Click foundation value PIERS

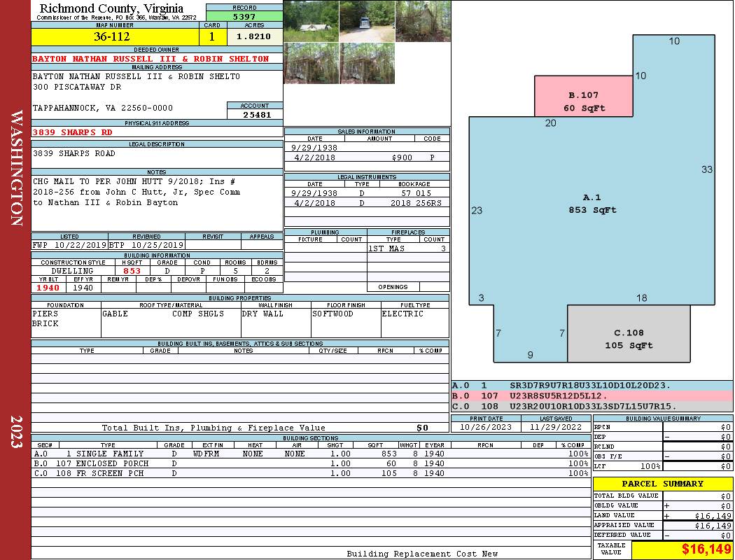[x=45, y=314]
